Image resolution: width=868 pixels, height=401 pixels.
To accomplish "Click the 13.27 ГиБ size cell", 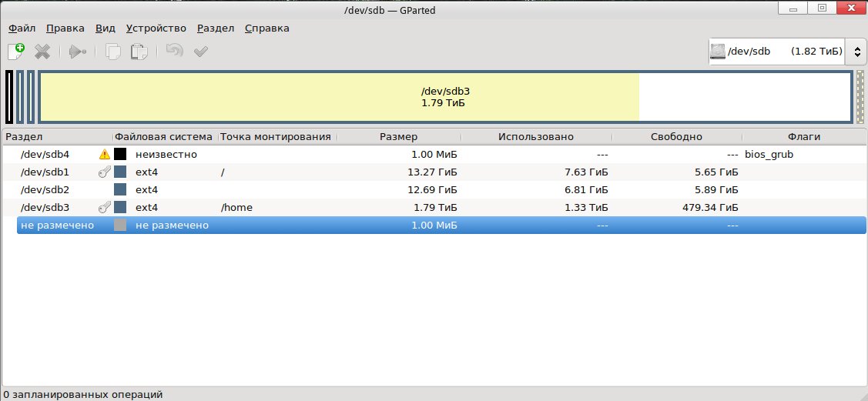I will (x=432, y=172).
